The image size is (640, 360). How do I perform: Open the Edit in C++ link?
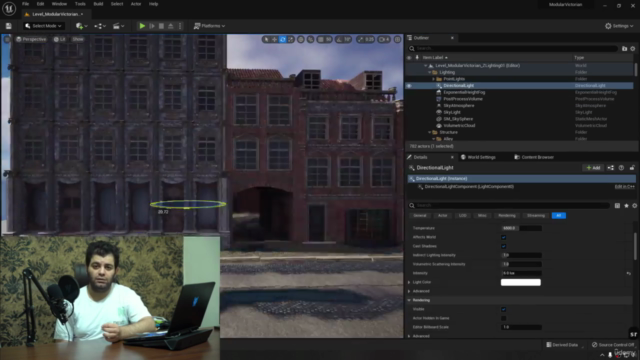pyautogui.click(x=624, y=187)
